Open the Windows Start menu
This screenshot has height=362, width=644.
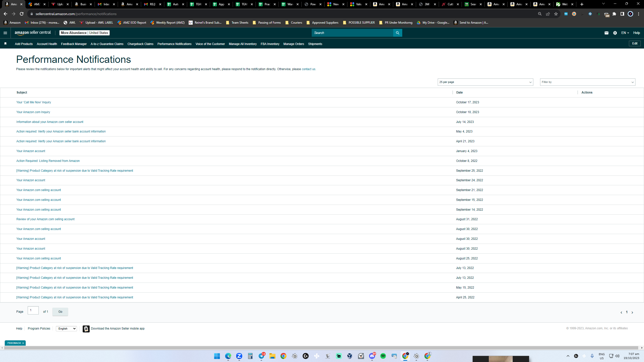217,356
